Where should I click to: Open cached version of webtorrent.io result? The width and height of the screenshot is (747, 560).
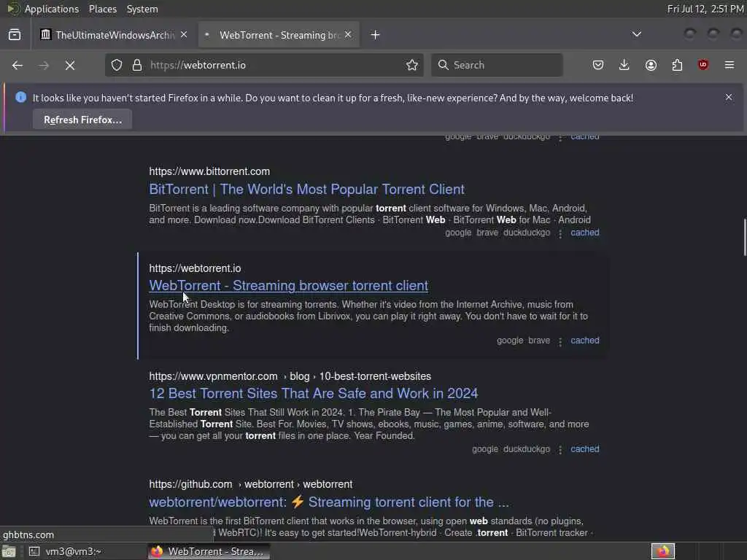(585, 341)
